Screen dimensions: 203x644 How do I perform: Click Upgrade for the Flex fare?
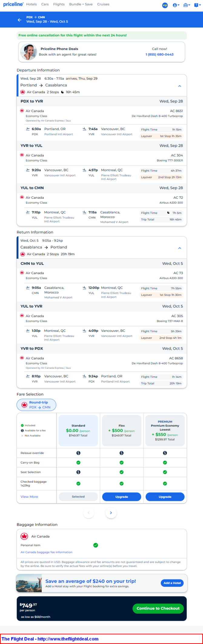point(121,497)
